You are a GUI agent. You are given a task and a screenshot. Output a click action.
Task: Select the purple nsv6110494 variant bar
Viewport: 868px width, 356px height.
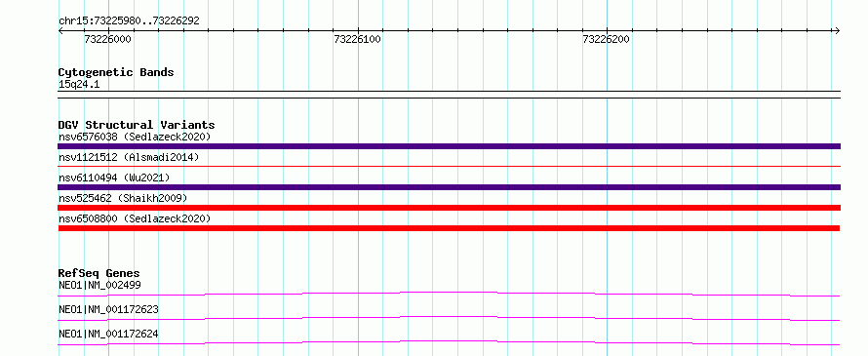[449, 187]
